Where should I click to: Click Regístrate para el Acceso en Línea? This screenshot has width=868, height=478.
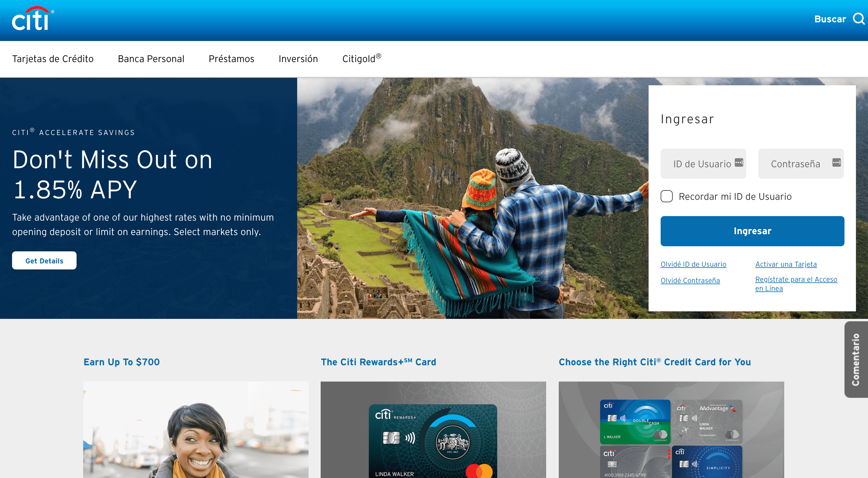[798, 284]
